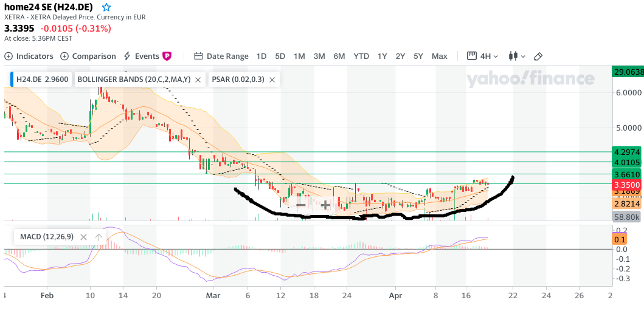Select the 6M time range
644x314 pixels.
coord(339,56)
